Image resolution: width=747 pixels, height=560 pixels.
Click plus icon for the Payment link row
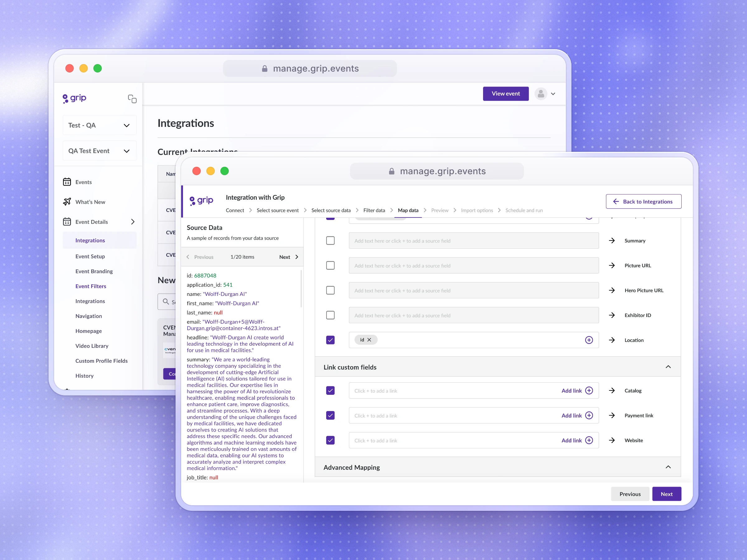[589, 416]
